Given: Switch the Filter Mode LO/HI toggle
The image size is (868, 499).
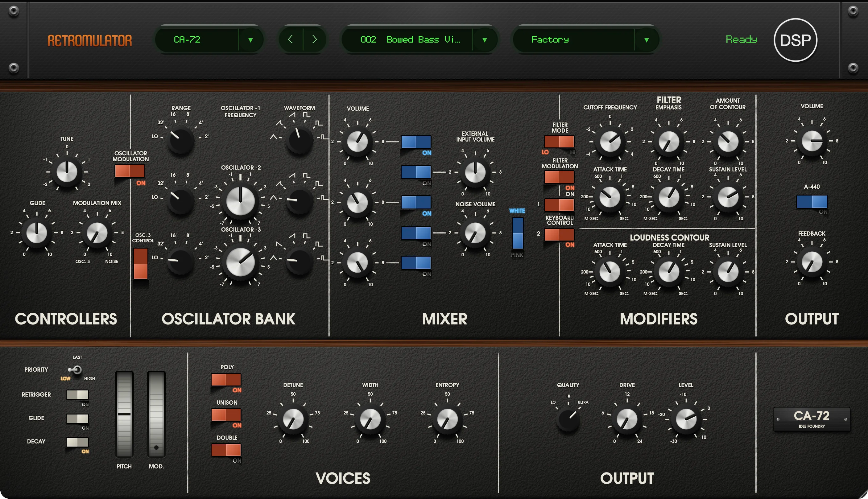Looking at the screenshot, I should tap(559, 142).
